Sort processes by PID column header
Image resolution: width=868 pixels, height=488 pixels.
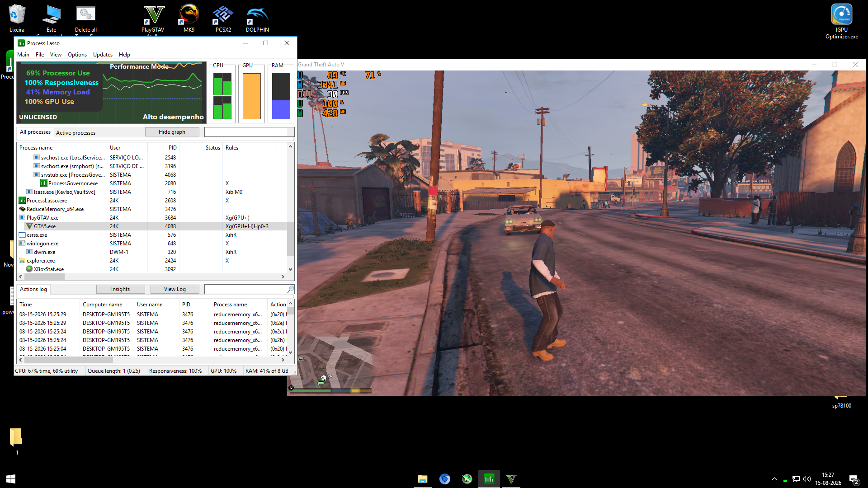[163, 148]
